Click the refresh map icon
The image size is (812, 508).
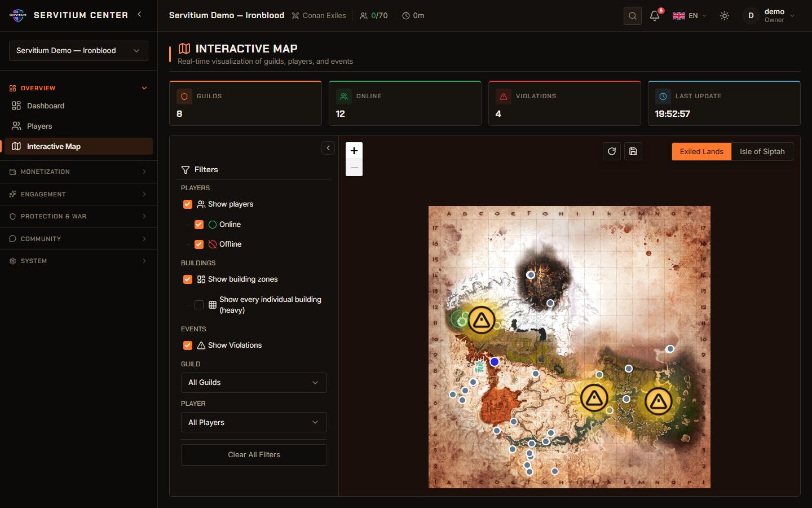coord(612,151)
